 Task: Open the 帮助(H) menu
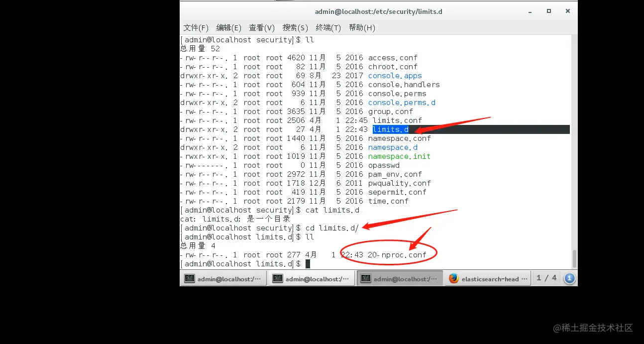coord(362,28)
